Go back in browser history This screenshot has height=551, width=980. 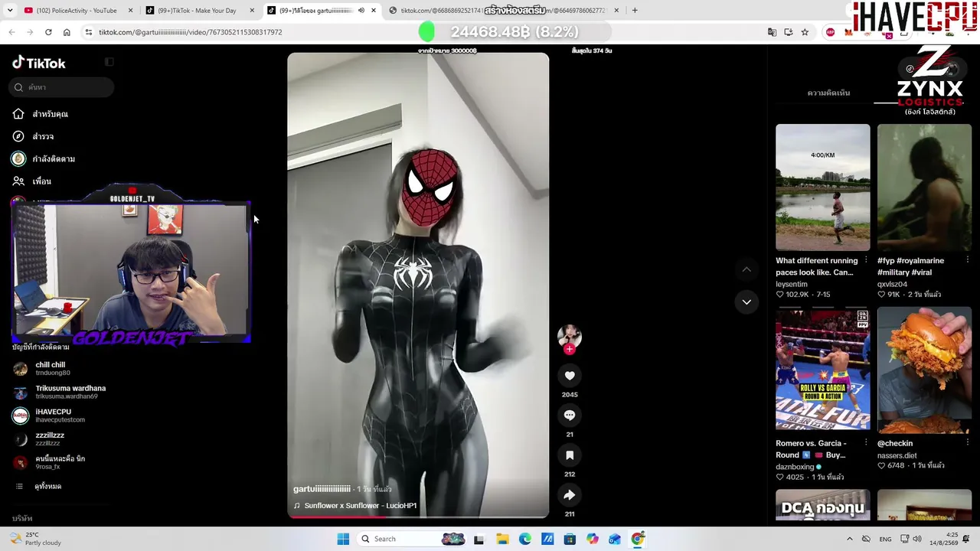click(11, 32)
